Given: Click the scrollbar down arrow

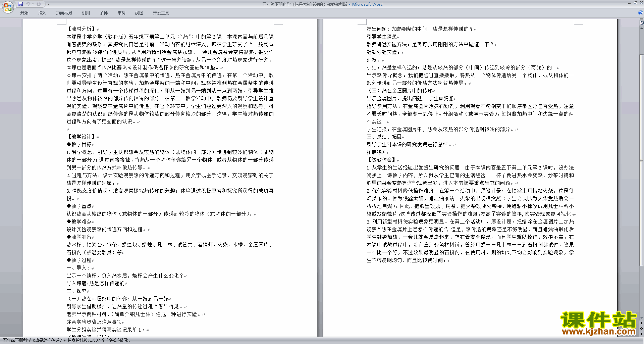Looking at the screenshot, I should coord(641,318).
